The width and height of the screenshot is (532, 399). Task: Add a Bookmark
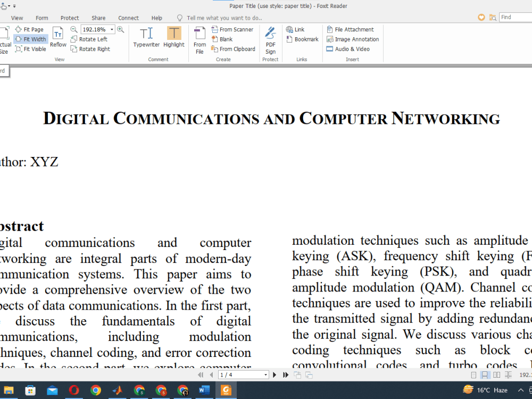tap(302, 39)
